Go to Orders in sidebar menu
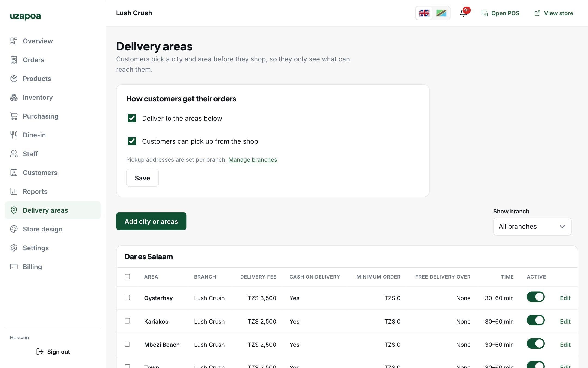Screen dimensions: 588x368 pos(53,60)
